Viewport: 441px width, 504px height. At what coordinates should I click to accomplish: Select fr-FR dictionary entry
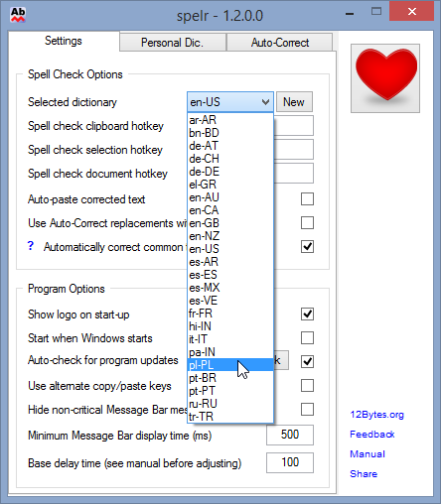coord(230,314)
